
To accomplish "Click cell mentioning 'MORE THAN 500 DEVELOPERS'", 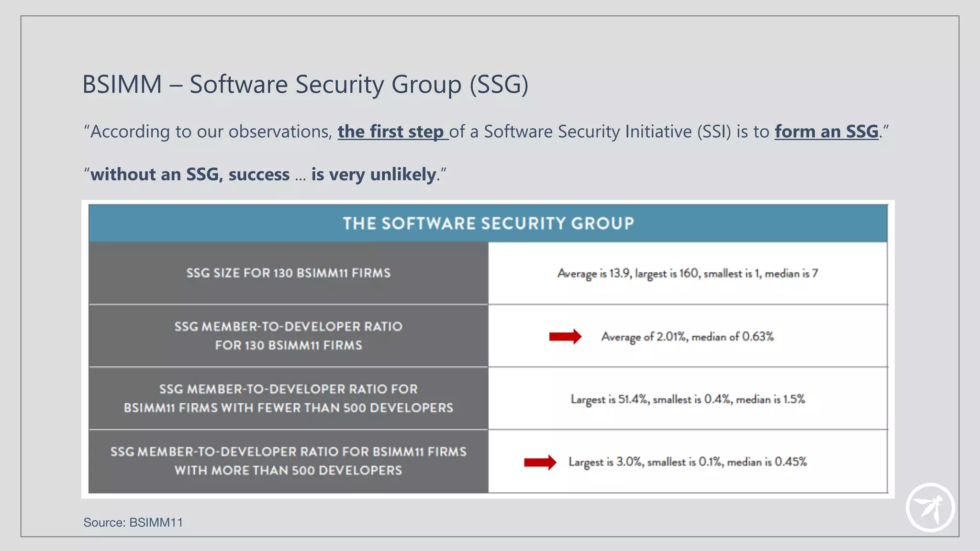I will 289,461.
